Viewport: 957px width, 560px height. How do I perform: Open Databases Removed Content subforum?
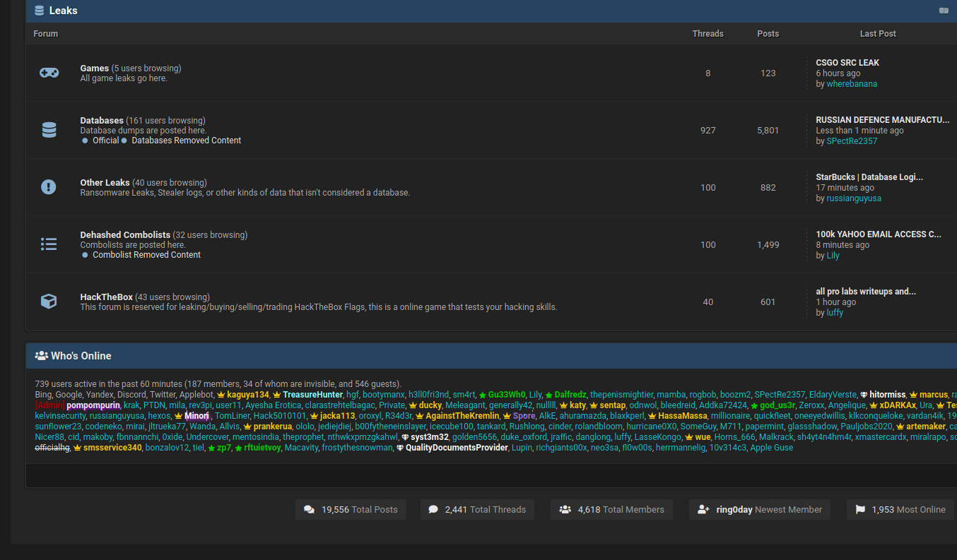[187, 141]
